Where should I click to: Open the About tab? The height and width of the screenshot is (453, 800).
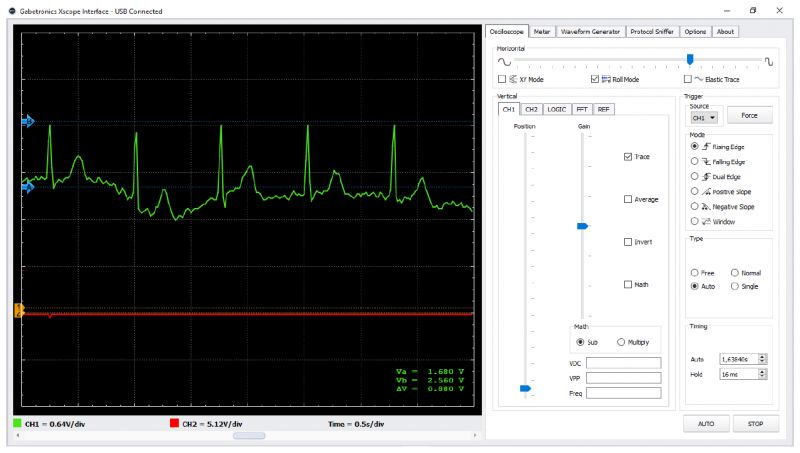725,32
